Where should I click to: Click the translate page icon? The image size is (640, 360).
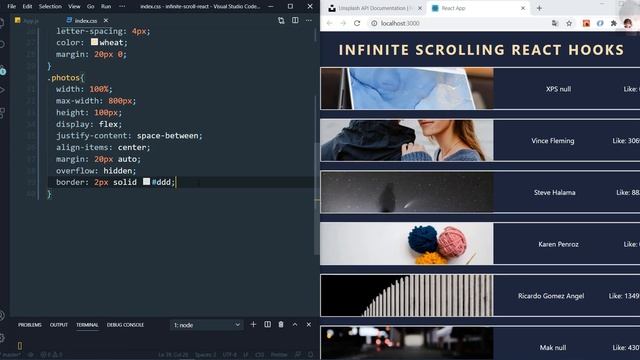[555, 23]
